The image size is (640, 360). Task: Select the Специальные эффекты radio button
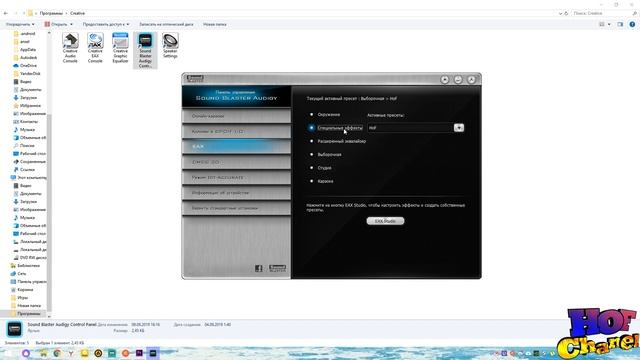pyautogui.click(x=311, y=128)
